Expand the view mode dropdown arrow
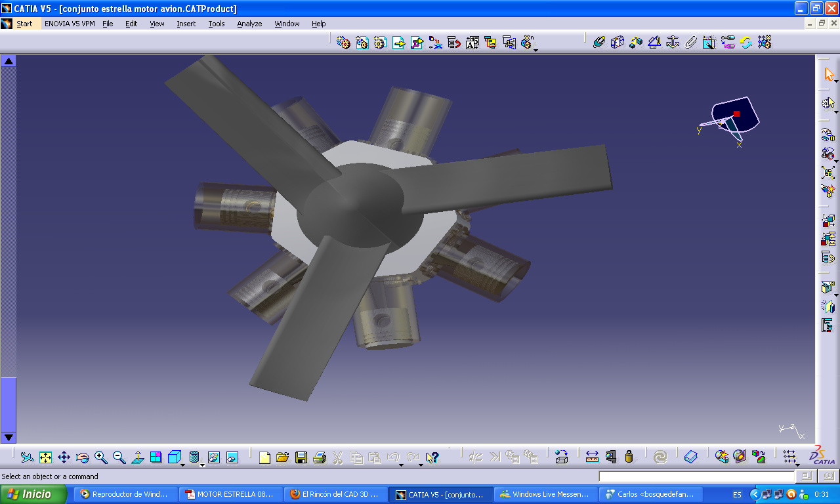 202,465
